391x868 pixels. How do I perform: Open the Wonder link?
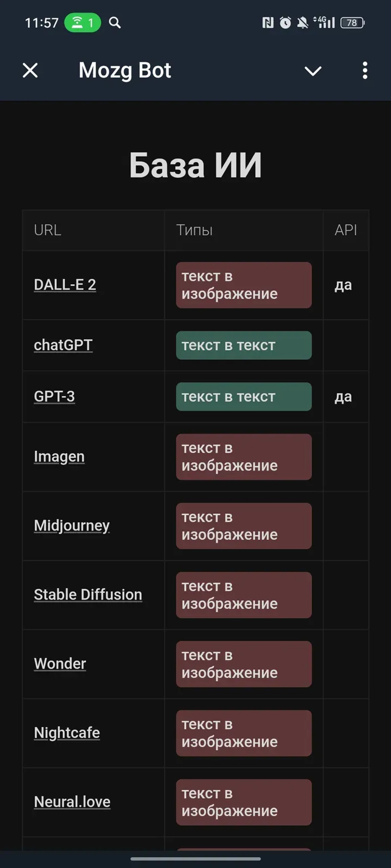coord(60,664)
